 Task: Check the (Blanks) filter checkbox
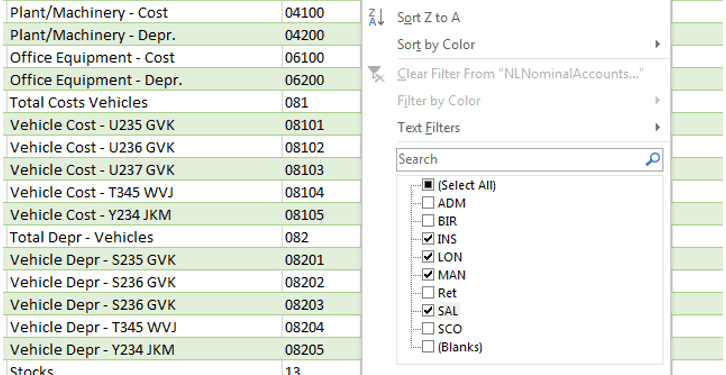(x=428, y=347)
